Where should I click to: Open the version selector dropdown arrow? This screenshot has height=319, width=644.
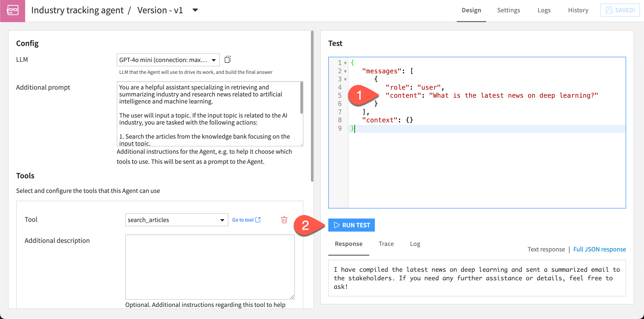[x=195, y=10]
